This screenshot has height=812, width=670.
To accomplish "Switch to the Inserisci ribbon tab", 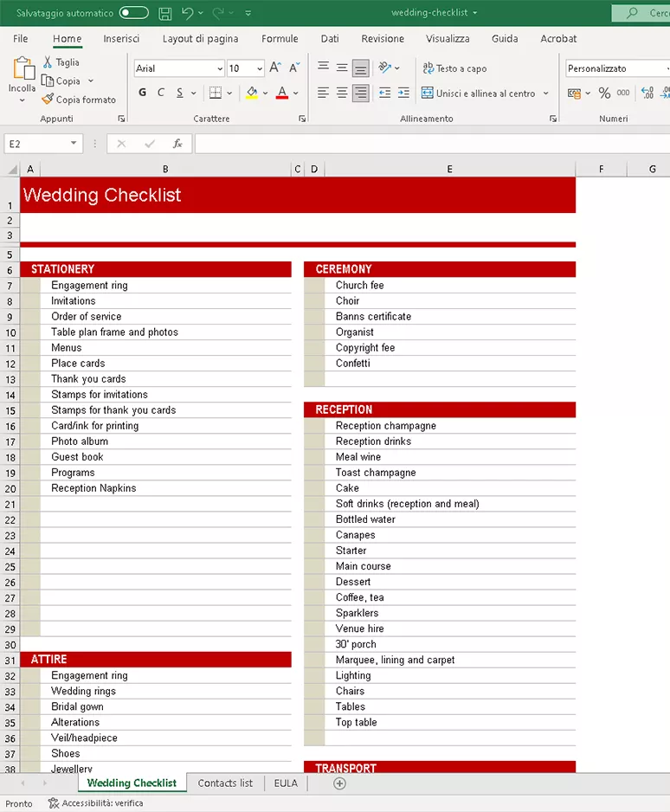I will [121, 39].
